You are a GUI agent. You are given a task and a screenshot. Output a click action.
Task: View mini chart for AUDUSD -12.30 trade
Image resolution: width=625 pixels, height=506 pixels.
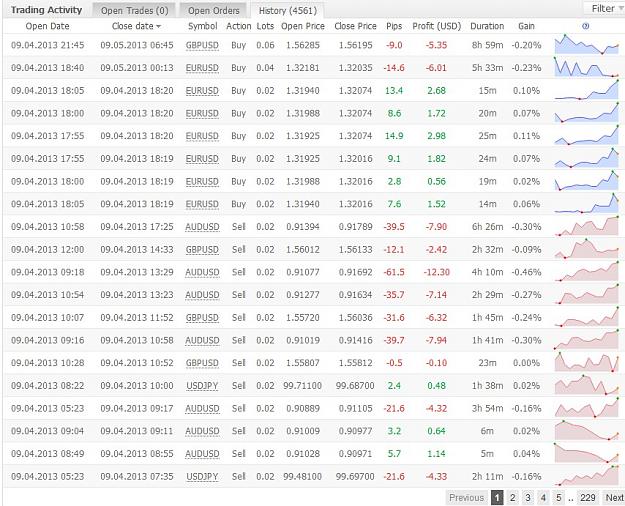(x=586, y=272)
